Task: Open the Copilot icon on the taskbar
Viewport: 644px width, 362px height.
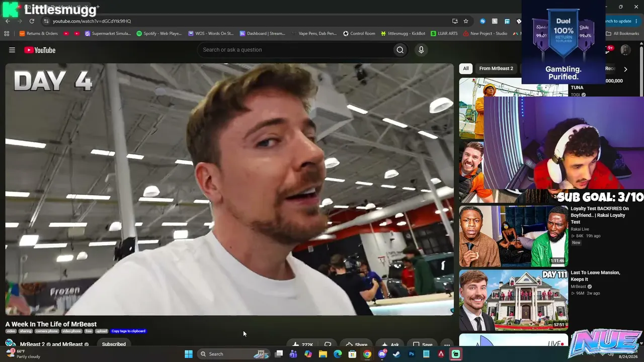Action: [x=308, y=354]
